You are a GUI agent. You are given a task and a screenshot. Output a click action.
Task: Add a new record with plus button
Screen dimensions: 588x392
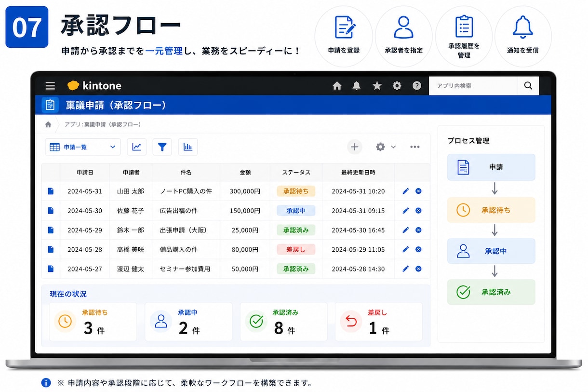click(355, 147)
